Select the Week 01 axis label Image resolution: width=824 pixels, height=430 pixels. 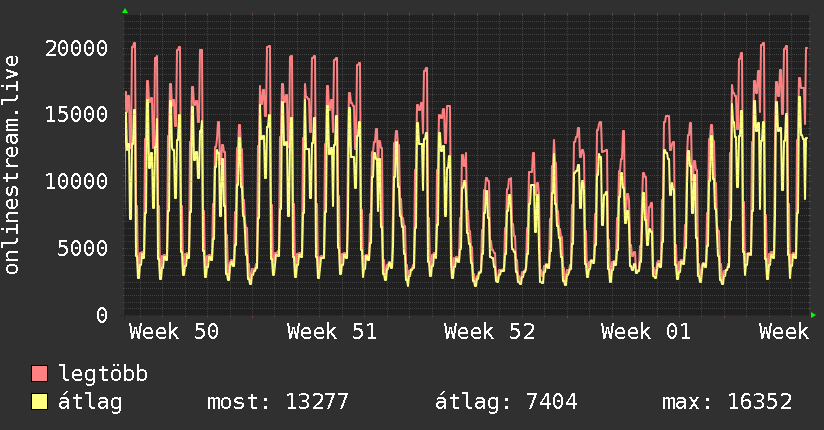646,332
